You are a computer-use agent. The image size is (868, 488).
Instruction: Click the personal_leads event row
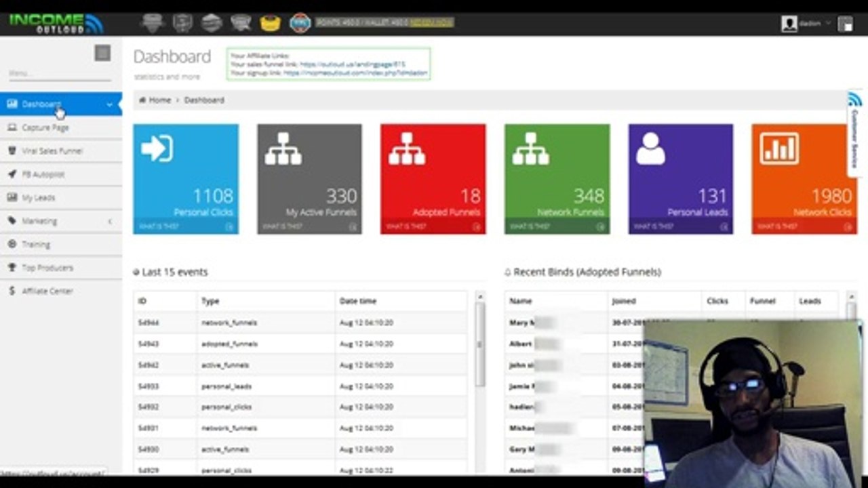click(x=300, y=386)
